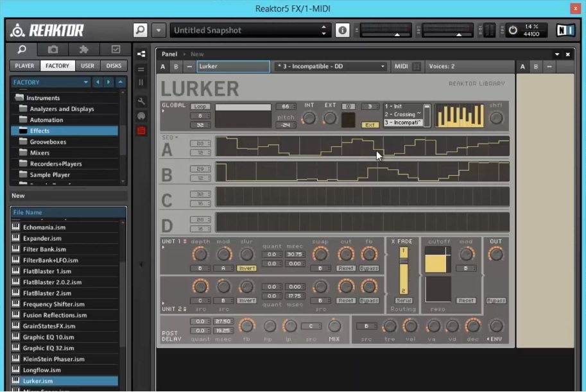Go up a level with the up arrow
The width and height of the screenshot is (586, 392).
pyautogui.click(x=120, y=82)
